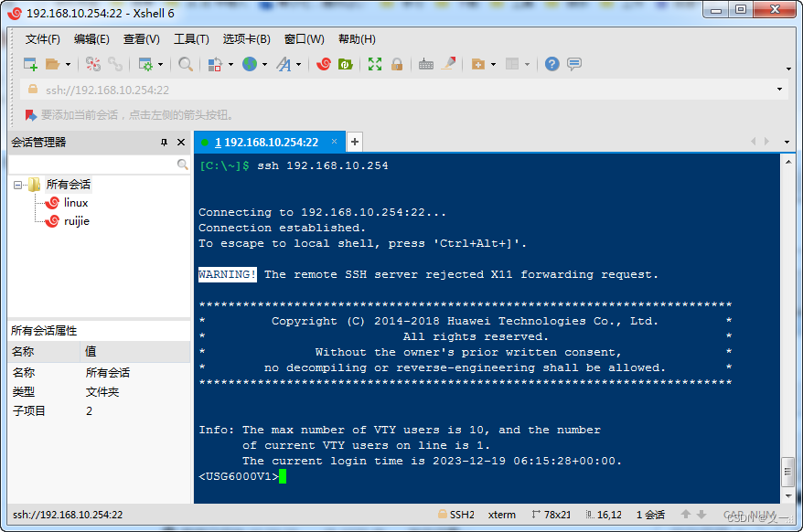The image size is (803, 532).
Task: Click the status bar up arrow icon
Action: click(x=686, y=514)
